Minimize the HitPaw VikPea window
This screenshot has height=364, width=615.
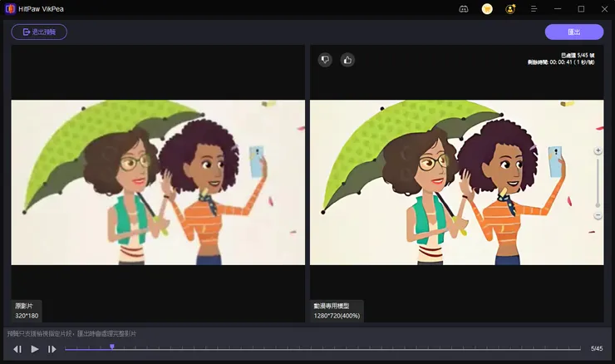pyautogui.click(x=558, y=8)
